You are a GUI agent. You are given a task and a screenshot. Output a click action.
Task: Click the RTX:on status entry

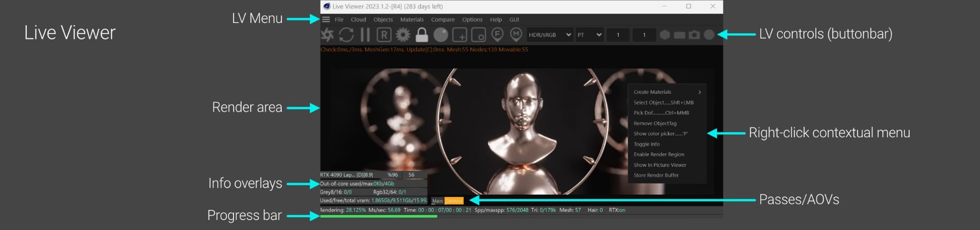point(617,210)
